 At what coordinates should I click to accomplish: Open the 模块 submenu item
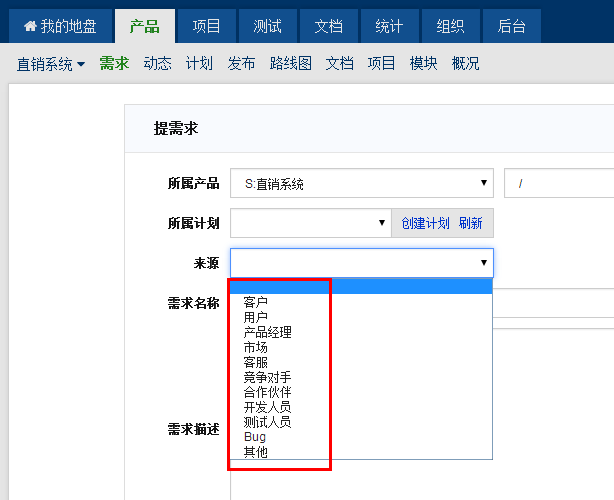[423, 63]
